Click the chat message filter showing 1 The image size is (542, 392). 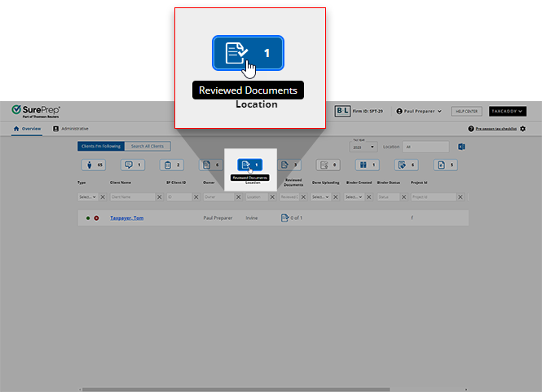pos(133,165)
